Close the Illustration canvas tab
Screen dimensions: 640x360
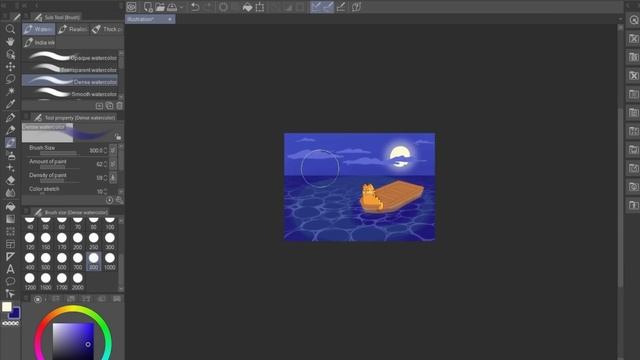click(x=170, y=19)
